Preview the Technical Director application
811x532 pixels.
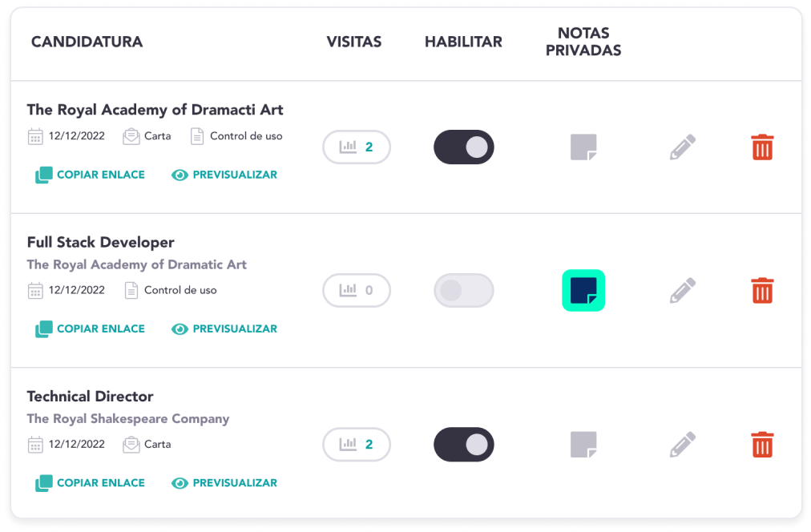[x=224, y=483]
